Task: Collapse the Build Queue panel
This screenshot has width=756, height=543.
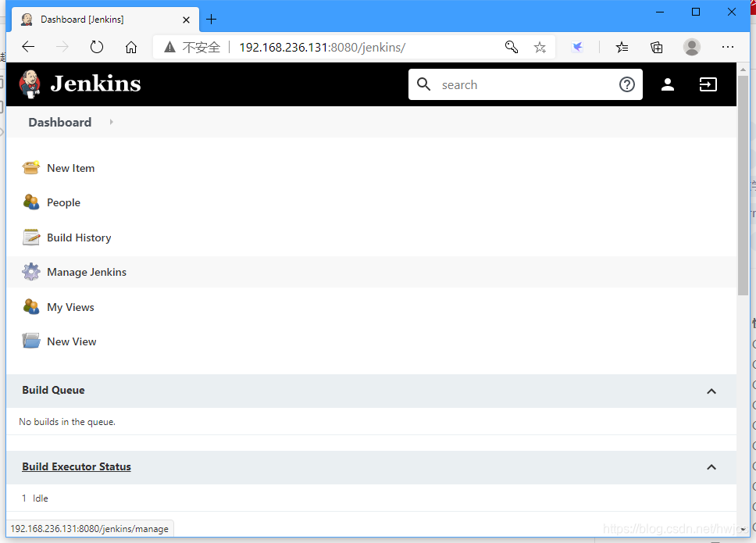Action: point(711,391)
